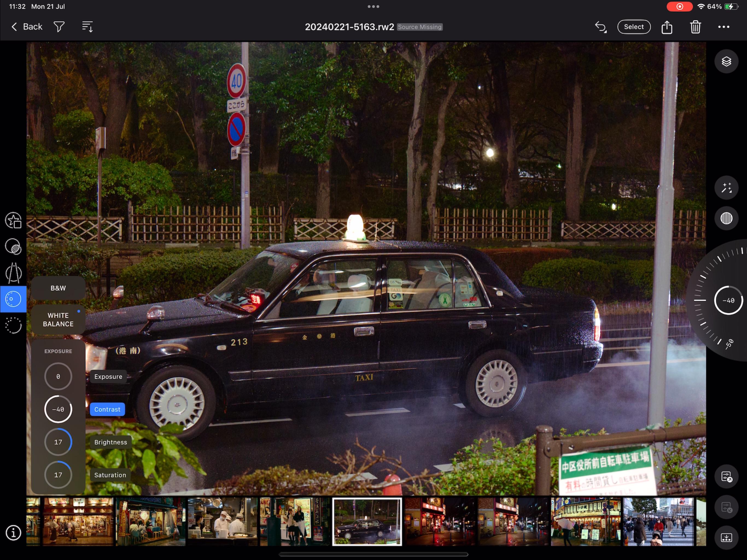Expand the White Balance panel
Image resolution: width=747 pixels, height=560 pixels.
[58, 320]
